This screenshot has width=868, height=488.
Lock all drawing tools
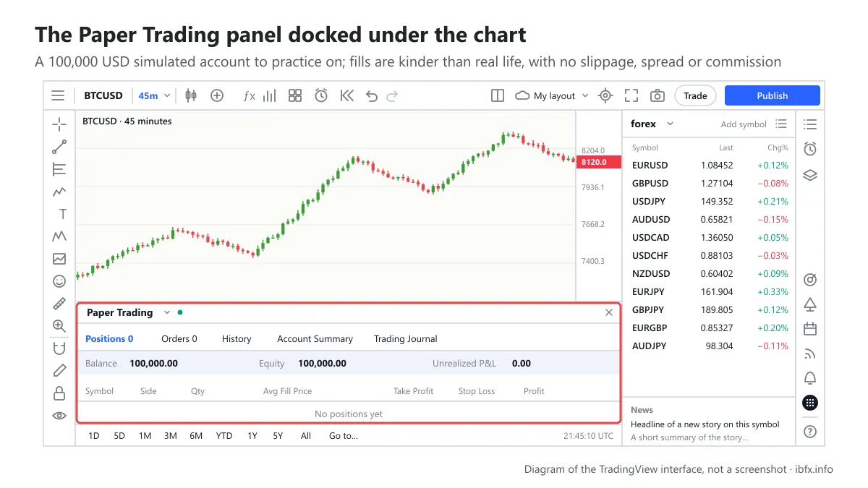pos(59,393)
